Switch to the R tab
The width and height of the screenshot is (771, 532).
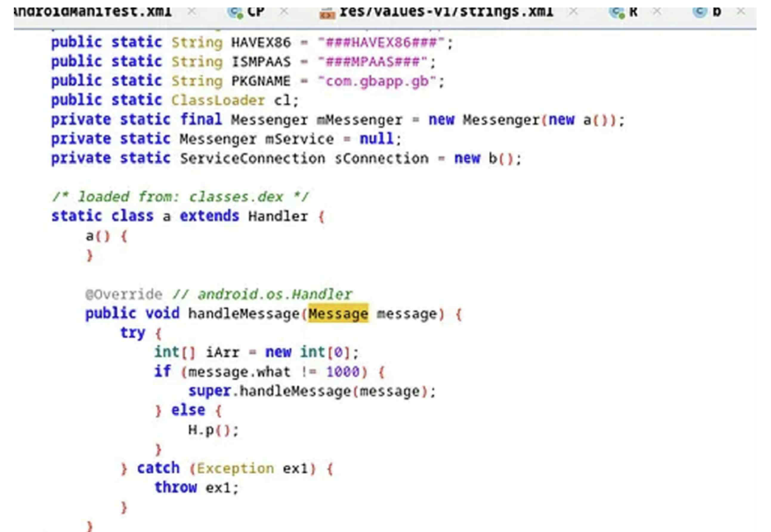point(634,12)
